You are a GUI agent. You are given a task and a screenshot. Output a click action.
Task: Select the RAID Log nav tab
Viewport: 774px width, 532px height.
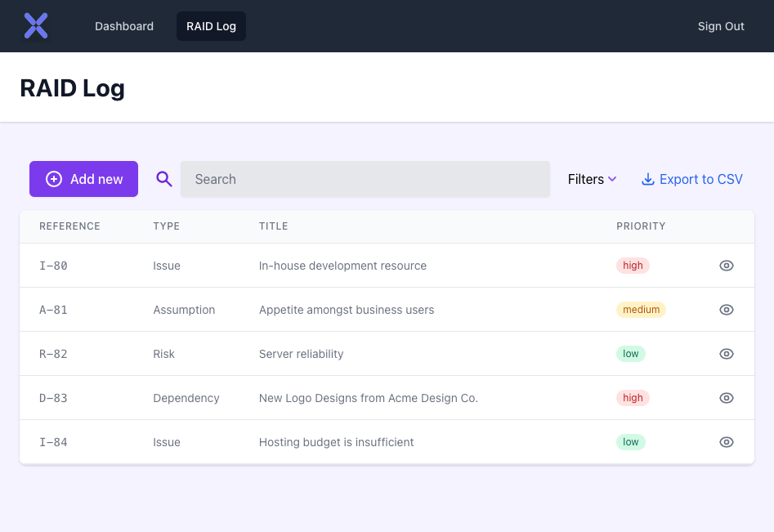coord(211,26)
